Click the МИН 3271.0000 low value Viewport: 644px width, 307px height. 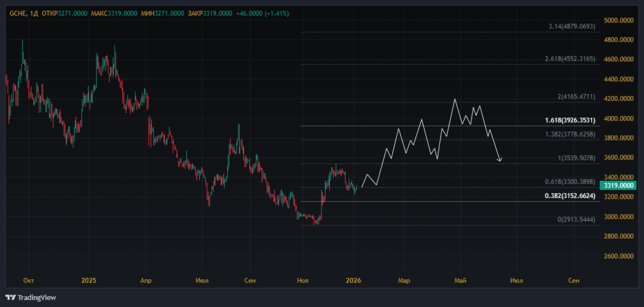click(x=162, y=14)
